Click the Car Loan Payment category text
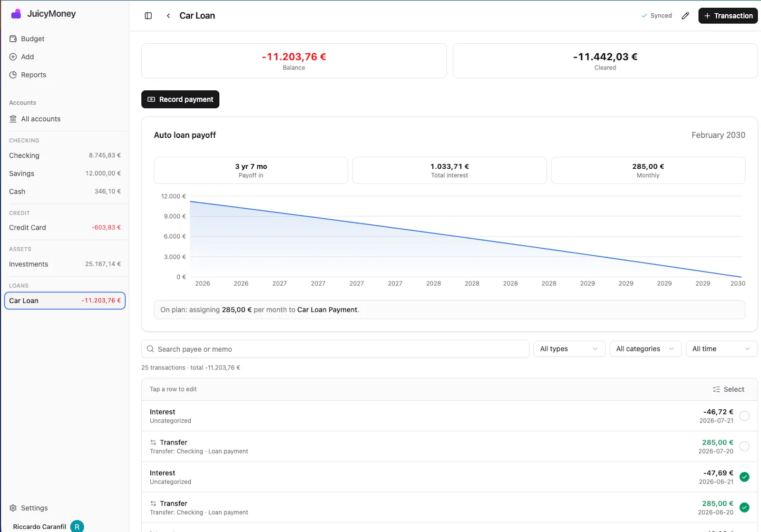The height and width of the screenshot is (532, 761). click(327, 310)
